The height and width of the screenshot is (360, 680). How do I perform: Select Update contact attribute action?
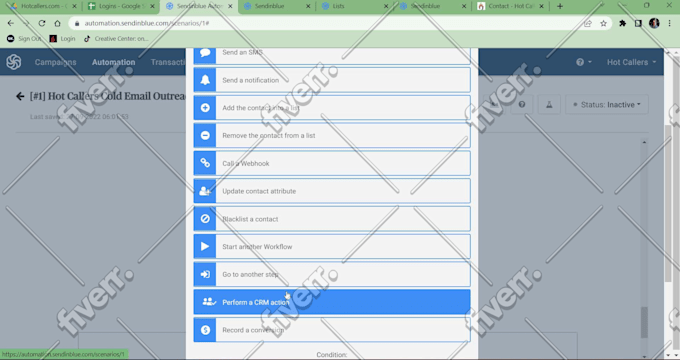(x=332, y=191)
